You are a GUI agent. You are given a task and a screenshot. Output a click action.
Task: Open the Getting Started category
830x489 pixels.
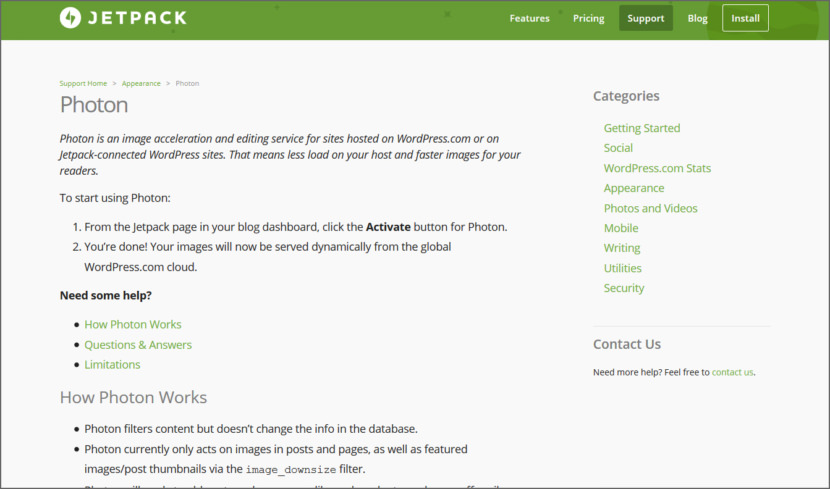(641, 128)
